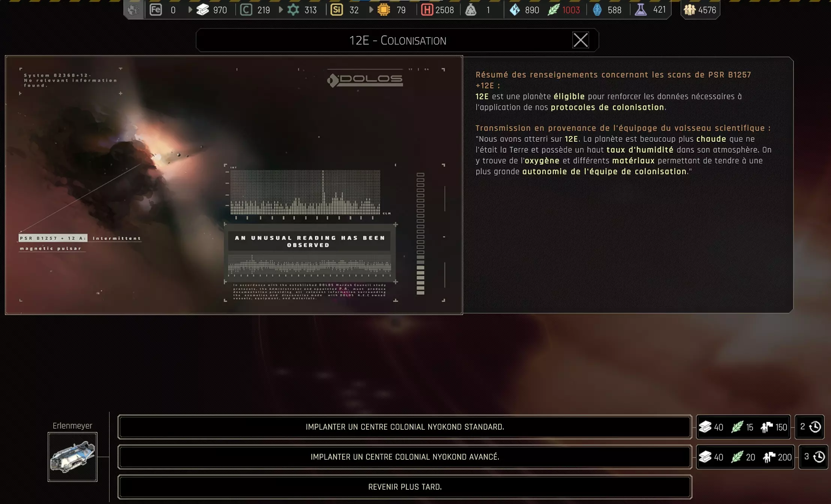Click the silicon Si resource icon
Screen dimensions: 831x504
(x=336, y=10)
